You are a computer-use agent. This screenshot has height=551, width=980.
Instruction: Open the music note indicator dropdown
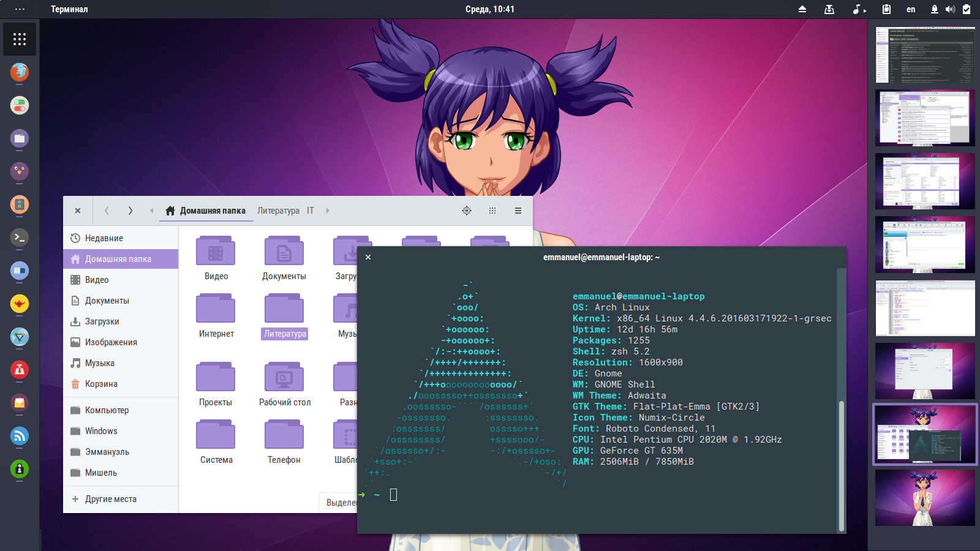[859, 9]
